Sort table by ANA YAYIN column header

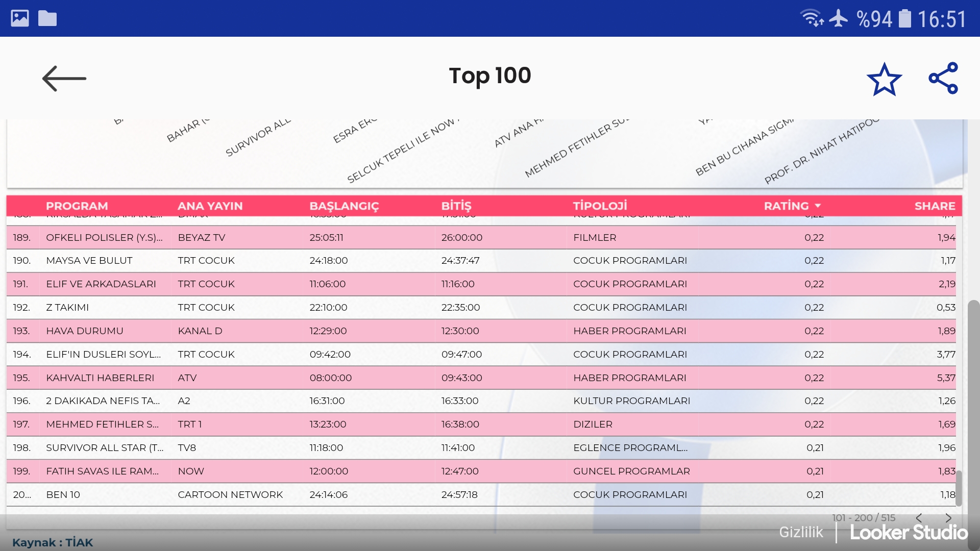click(210, 206)
